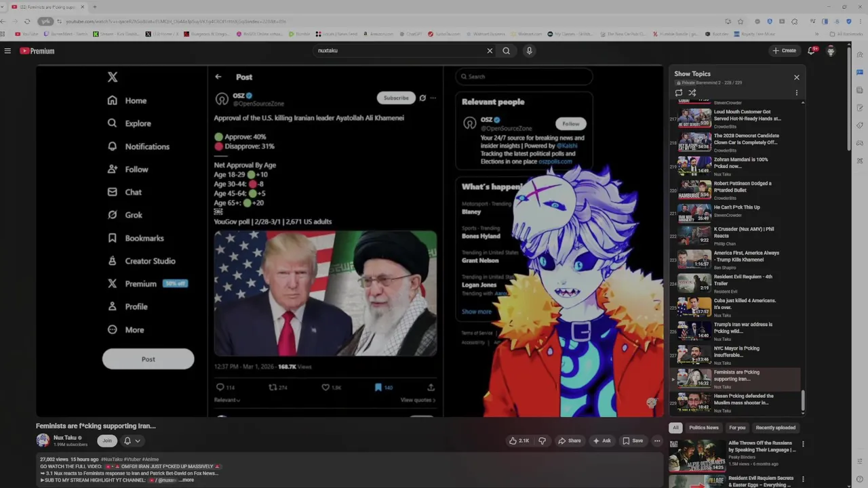Click Explore in video's X sidebar

129,123
